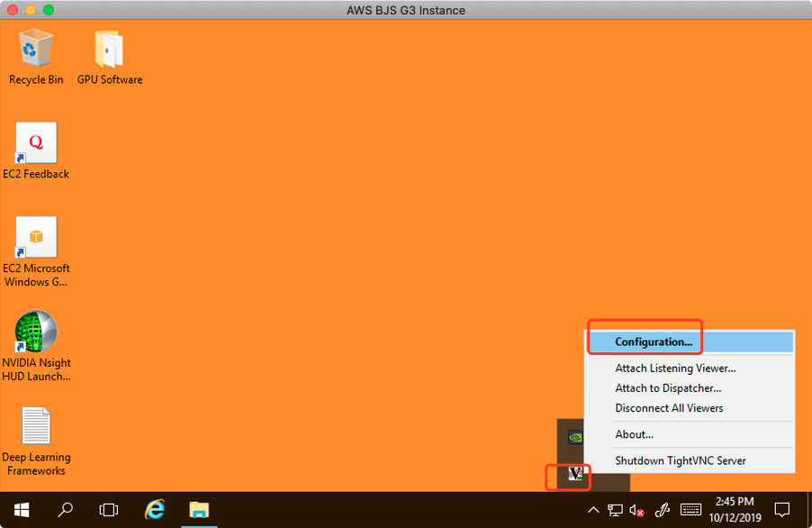Collapse the hidden tray icons chevron
Viewport: 812px width, 528px height.
[593, 510]
